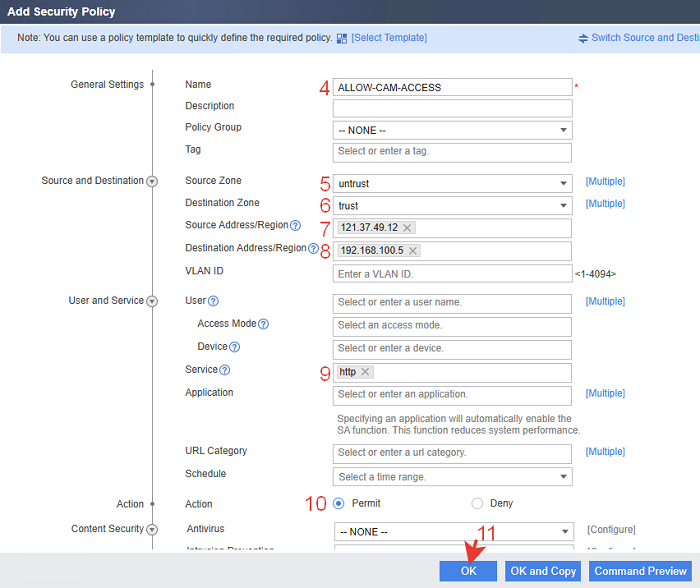The height and width of the screenshot is (588, 700).
Task: Open the Policy Group dropdown
Action: 452,130
